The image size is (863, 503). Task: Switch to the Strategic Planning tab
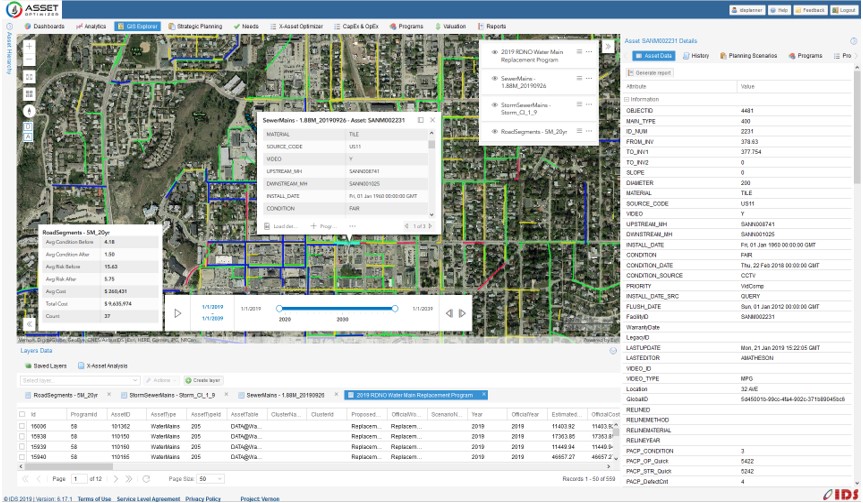coord(193,26)
